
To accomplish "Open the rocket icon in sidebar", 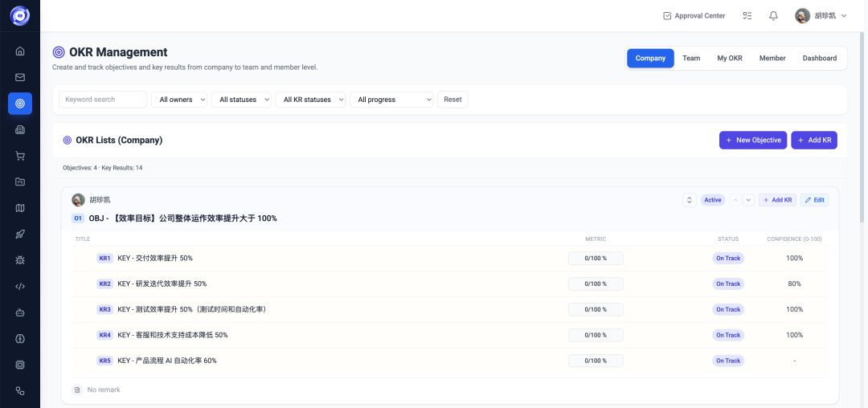I will coord(20,234).
